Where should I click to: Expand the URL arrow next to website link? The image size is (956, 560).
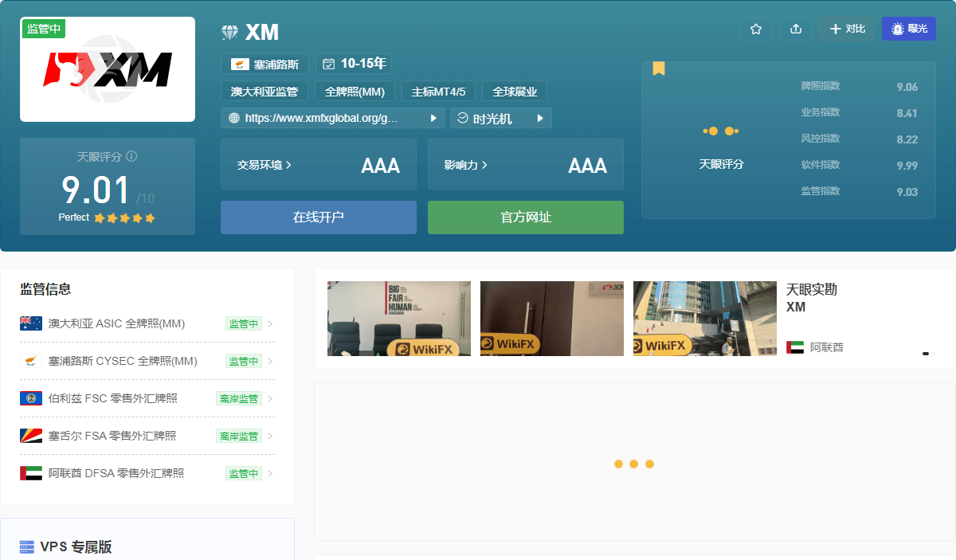[433, 118]
